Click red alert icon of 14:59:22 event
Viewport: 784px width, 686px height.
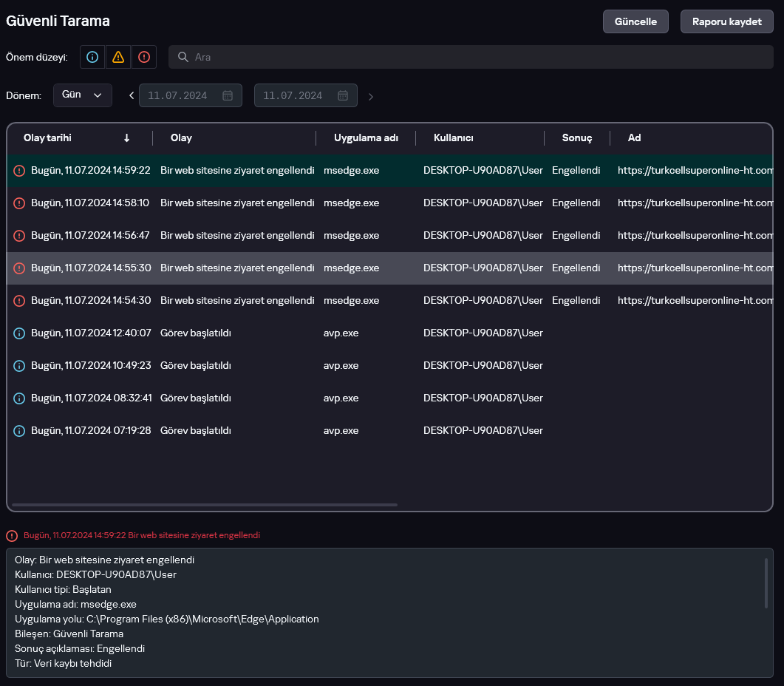(x=19, y=171)
